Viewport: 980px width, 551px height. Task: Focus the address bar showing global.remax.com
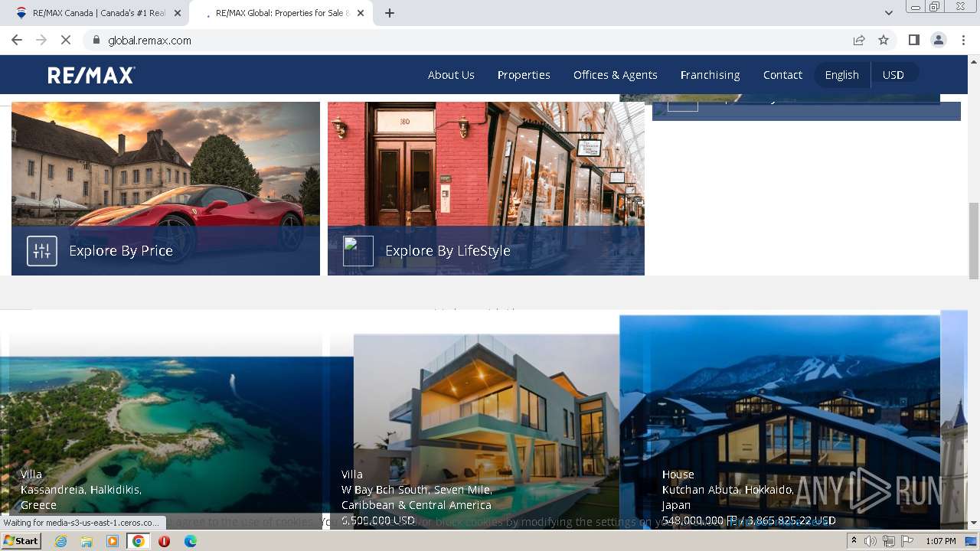(x=475, y=40)
